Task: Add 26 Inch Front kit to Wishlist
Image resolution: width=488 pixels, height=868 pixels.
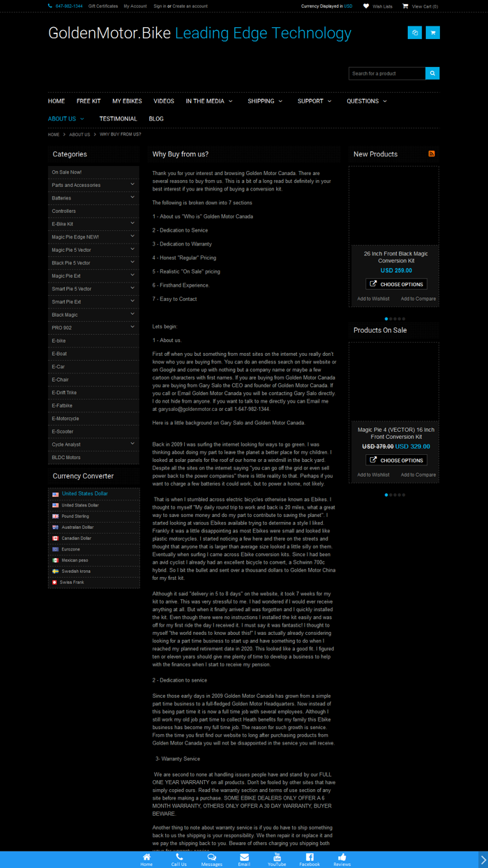Action: tap(374, 299)
